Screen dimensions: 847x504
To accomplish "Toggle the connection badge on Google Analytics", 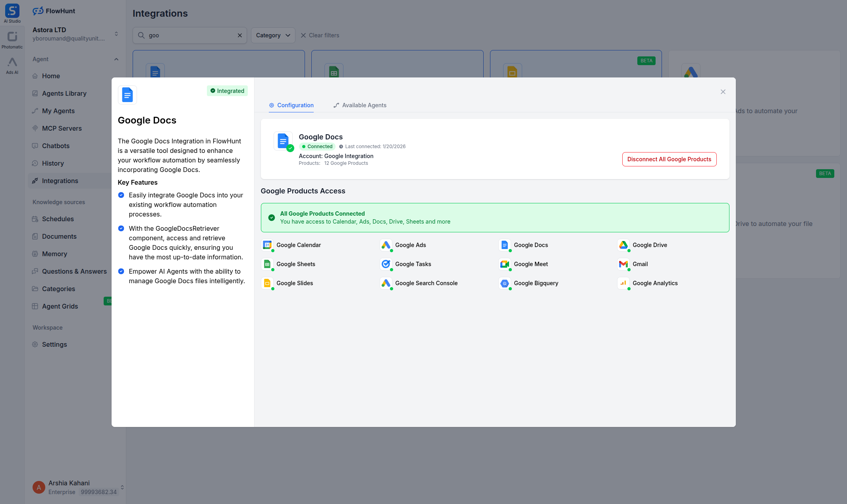I will click(628, 288).
